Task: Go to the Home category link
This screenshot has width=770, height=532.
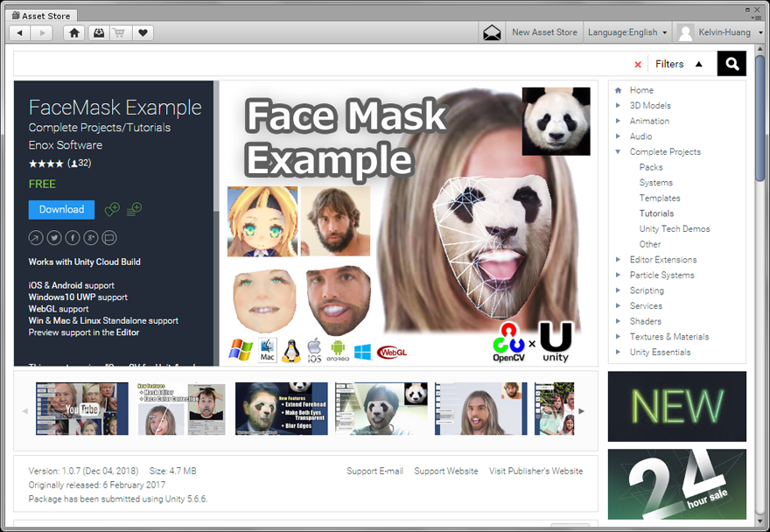Action: pyautogui.click(x=641, y=90)
